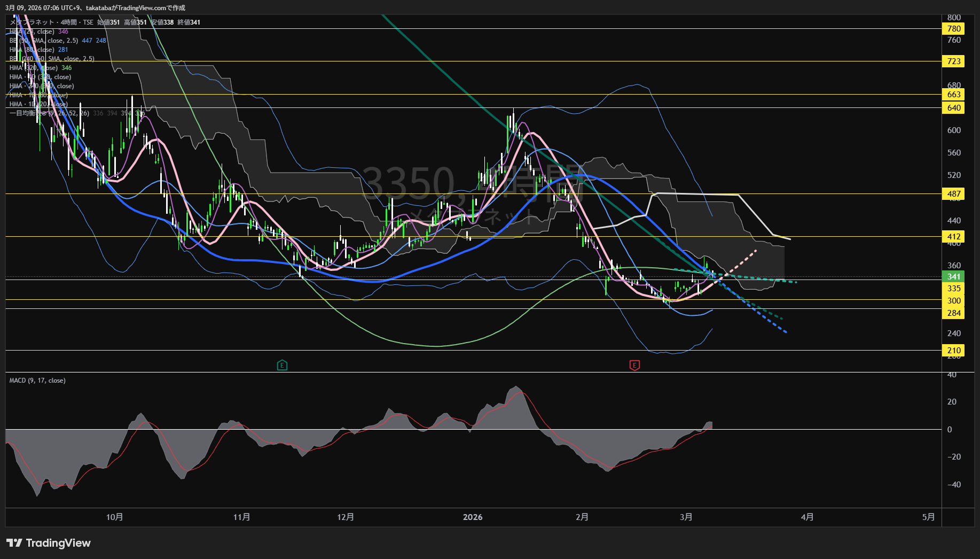
Task: Click the chart symbol title メタプラネット
Action: tap(33, 22)
